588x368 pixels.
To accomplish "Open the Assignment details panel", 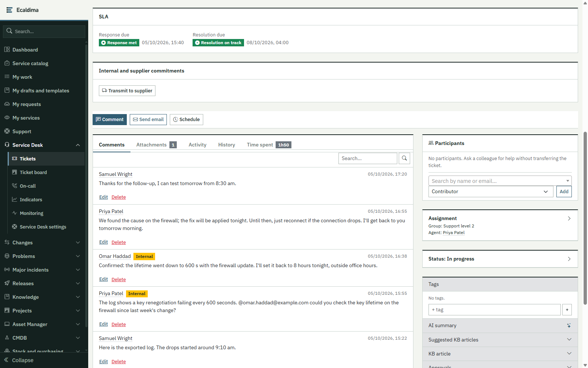I will click(500, 225).
